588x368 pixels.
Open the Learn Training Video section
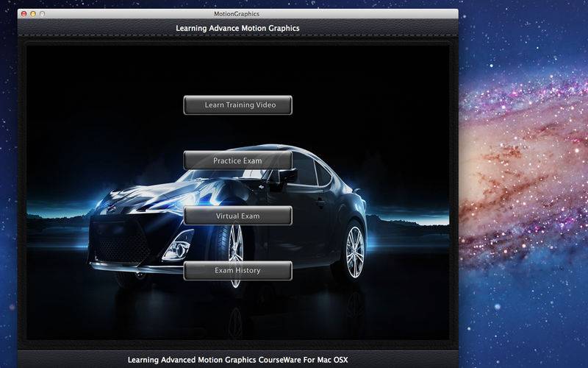click(237, 105)
